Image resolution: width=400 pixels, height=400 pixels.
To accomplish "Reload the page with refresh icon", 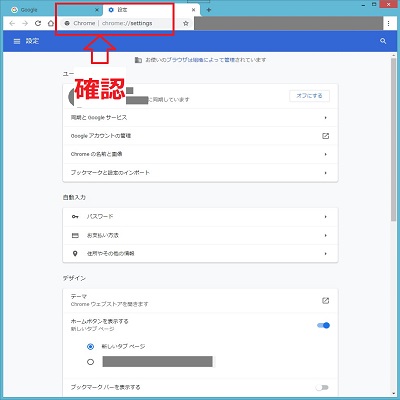I will (x=38, y=23).
